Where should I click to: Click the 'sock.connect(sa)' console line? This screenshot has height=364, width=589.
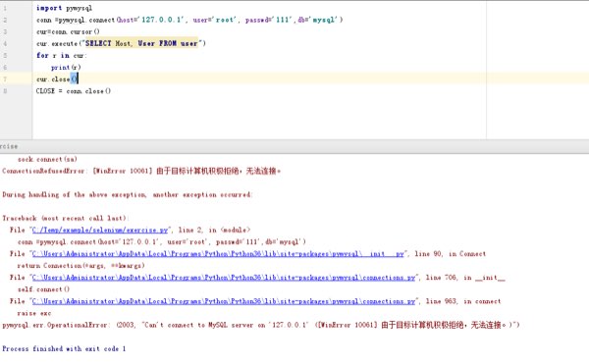(47, 160)
